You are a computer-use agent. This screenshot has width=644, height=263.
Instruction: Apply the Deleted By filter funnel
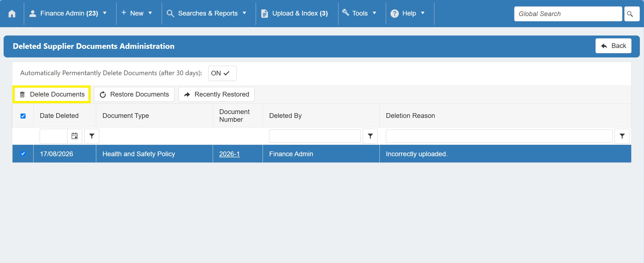[x=370, y=136]
